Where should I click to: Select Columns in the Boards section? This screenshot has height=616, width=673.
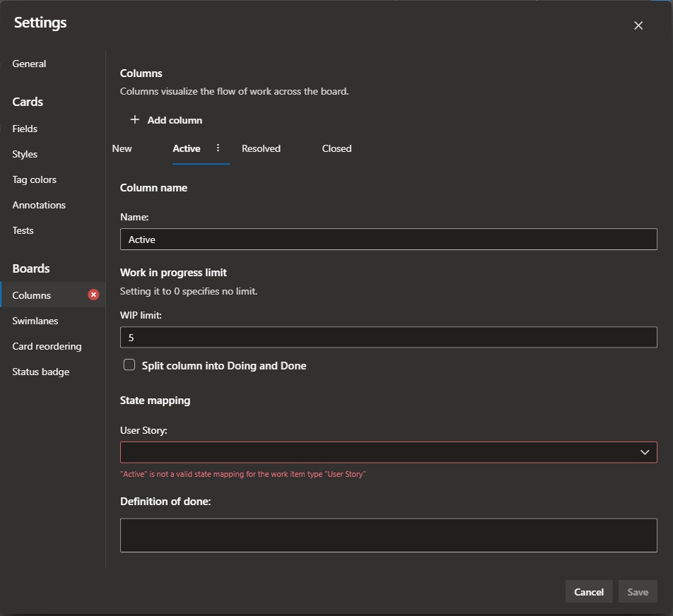[x=53, y=295]
